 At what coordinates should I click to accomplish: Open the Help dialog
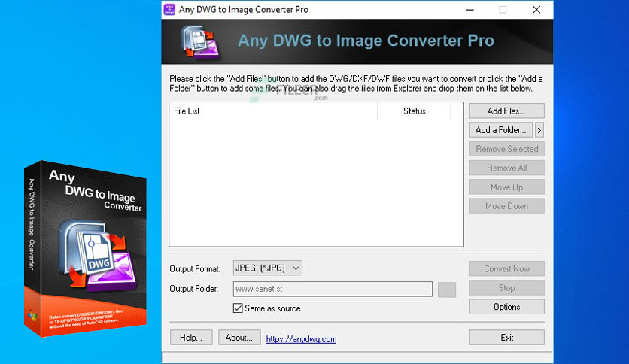[191, 338]
